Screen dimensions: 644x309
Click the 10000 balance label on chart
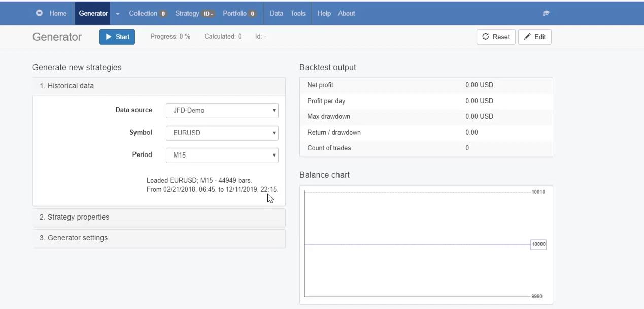(538, 244)
